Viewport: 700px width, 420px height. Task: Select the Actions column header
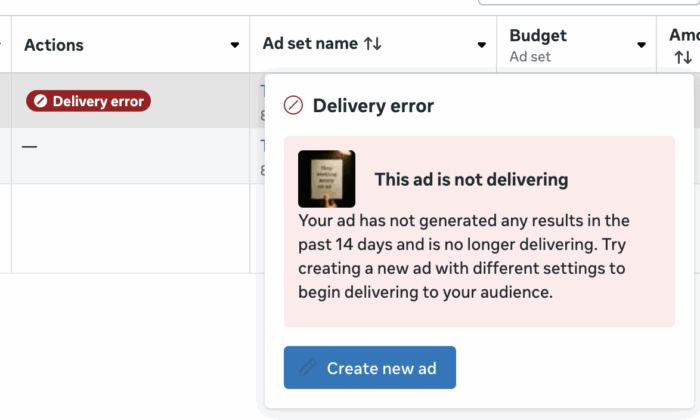tap(54, 45)
